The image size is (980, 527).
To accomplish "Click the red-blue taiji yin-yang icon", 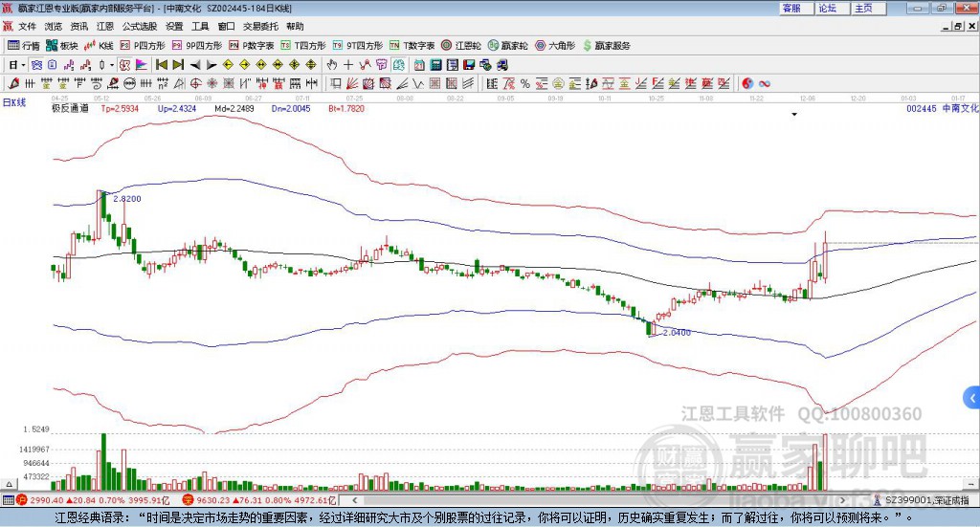I will (747, 83).
